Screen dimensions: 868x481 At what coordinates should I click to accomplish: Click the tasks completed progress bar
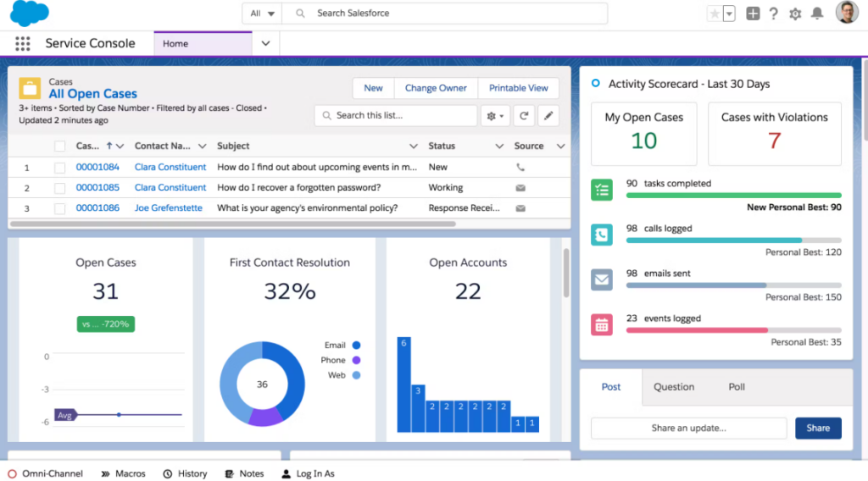(733, 195)
